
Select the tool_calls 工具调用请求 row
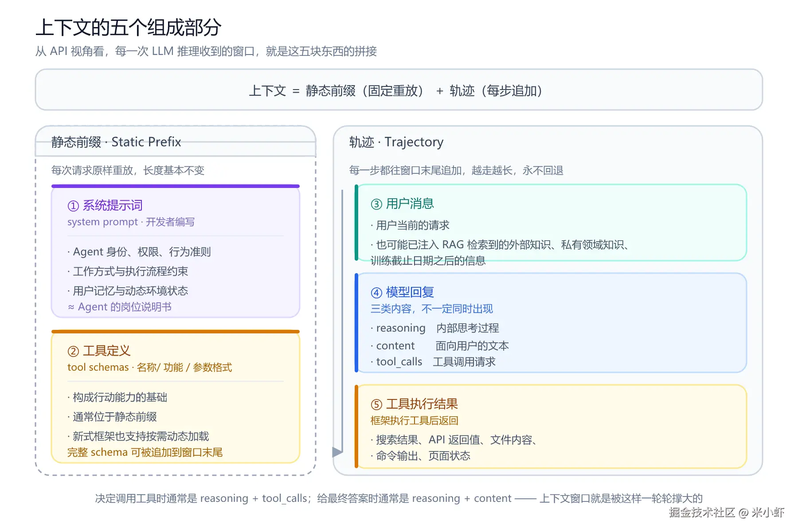coord(433,362)
